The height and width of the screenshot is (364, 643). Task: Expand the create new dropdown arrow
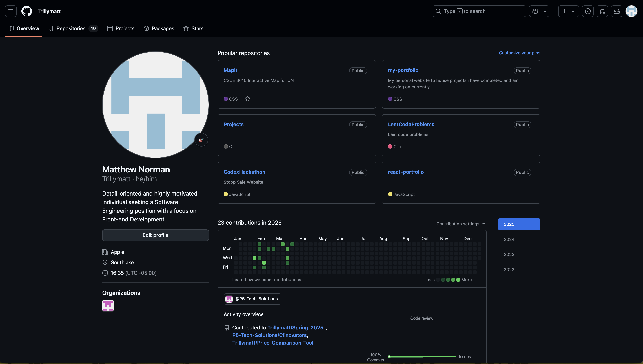(x=573, y=11)
